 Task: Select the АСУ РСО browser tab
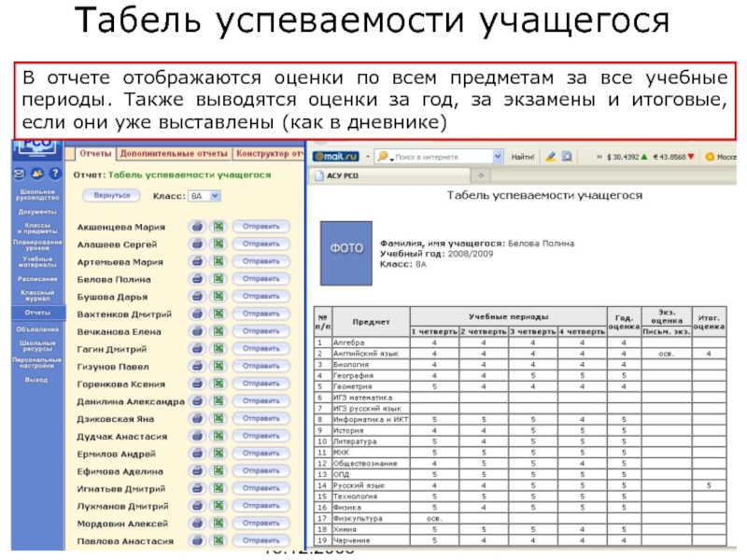pos(342,175)
